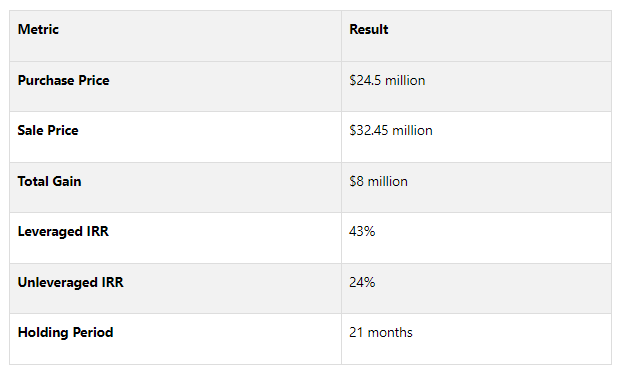Click the 21 months value

[381, 333]
